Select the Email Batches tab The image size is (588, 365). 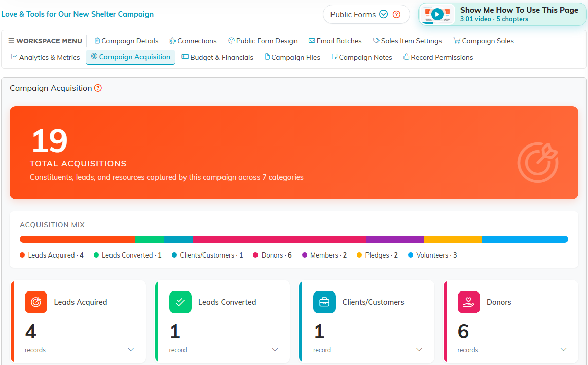click(335, 41)
